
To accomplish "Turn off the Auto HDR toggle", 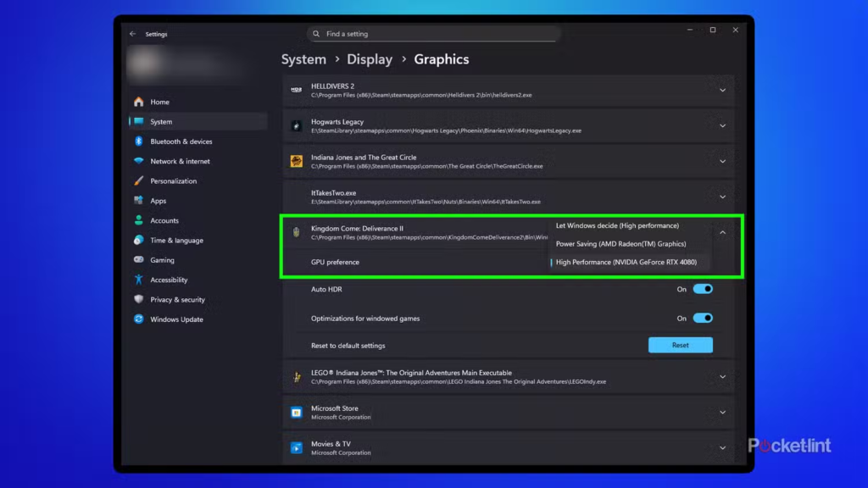I will (703, 289).
